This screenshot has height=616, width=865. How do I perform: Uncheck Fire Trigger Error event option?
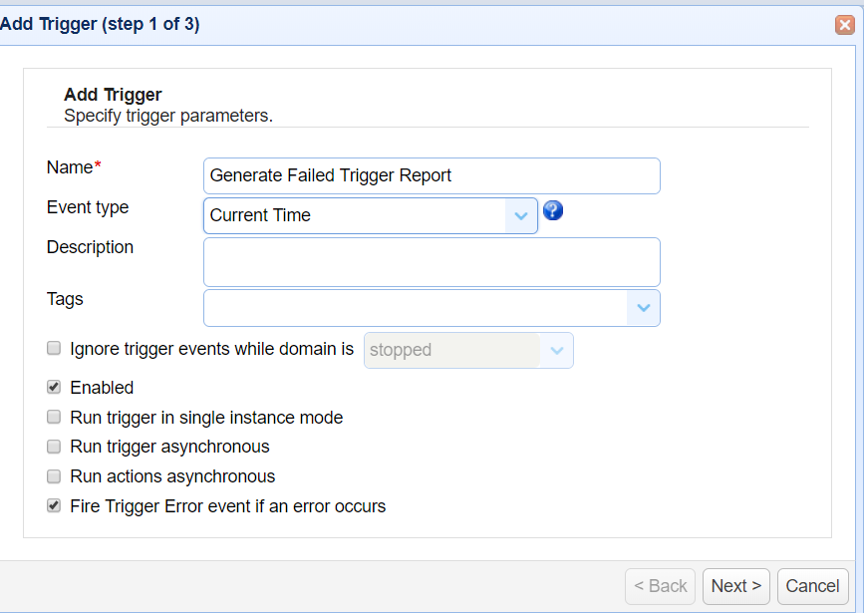(54, 505)
